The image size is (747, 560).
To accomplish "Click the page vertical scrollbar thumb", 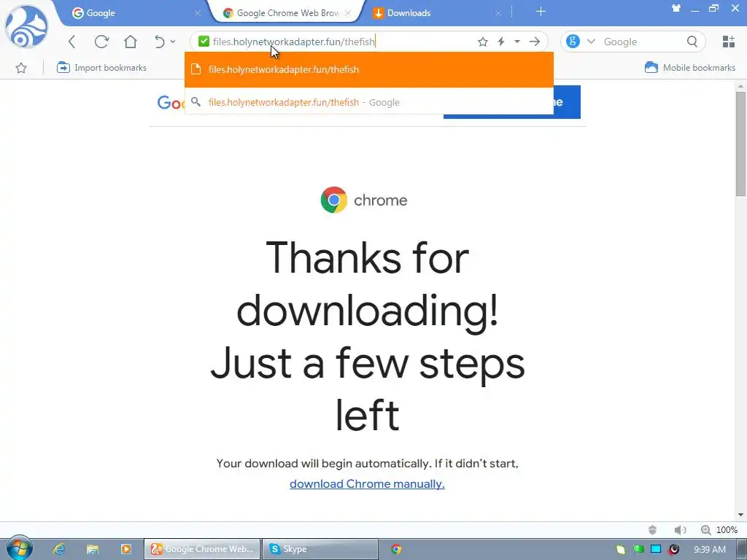I will (740, 144).
